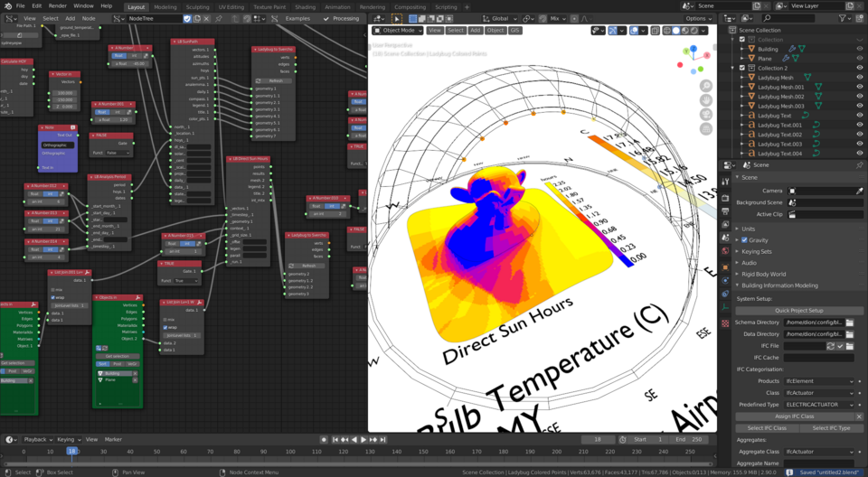
Task: Switch to the Sculpting workspace tab
Action: click(198, 7)
